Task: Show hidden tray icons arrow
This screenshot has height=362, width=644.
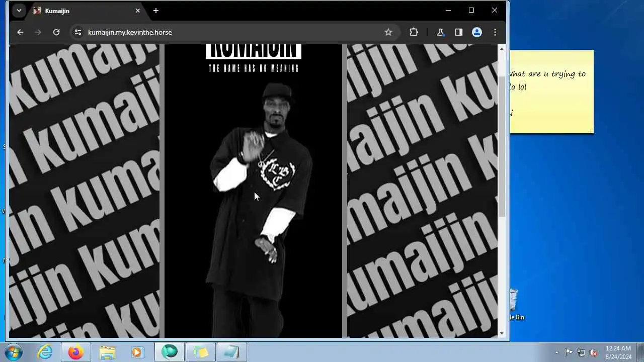Action: click(x=556, y=352)
